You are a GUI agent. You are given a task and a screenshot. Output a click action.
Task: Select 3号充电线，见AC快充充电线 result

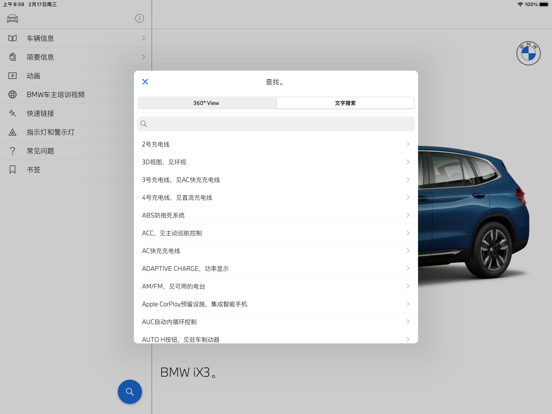pos(276,180)
